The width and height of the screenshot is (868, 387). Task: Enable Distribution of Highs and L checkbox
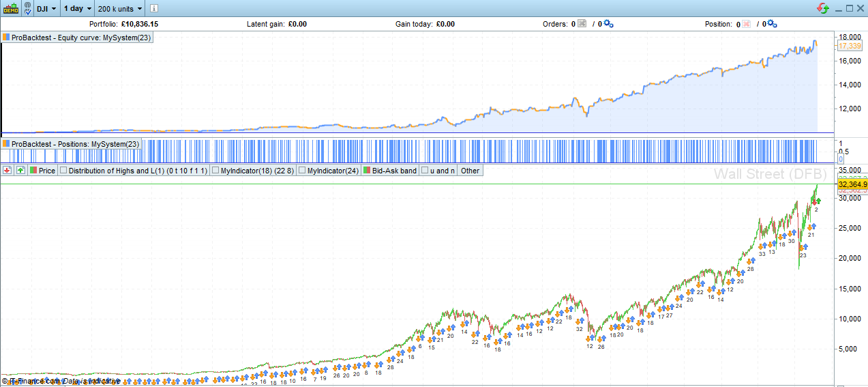64,171
